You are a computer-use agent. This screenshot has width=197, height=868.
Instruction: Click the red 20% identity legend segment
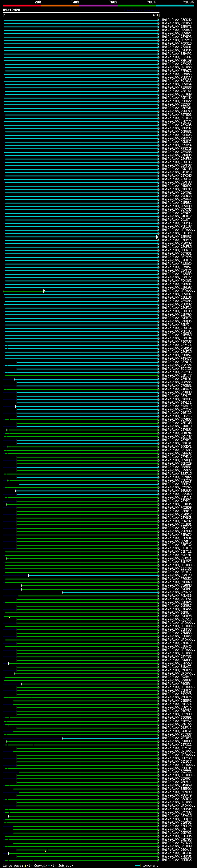click(x=22, y=6)
